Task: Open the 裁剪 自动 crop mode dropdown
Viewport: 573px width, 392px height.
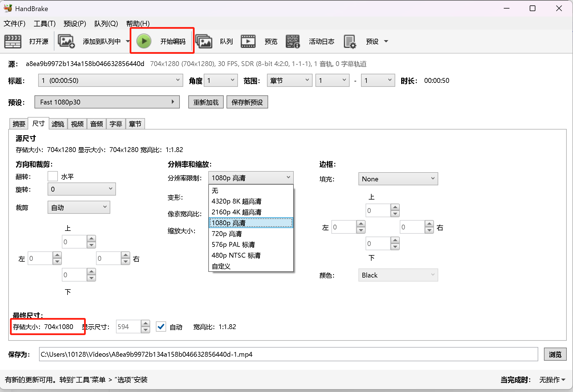Action: click(x=79, y=208)
